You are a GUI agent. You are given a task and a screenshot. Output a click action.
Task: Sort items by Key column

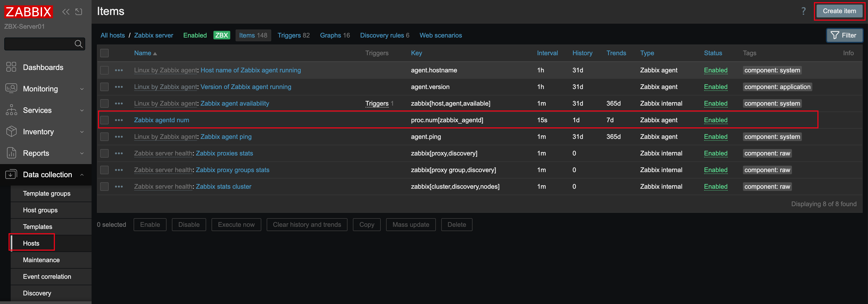tap(416, 53)
